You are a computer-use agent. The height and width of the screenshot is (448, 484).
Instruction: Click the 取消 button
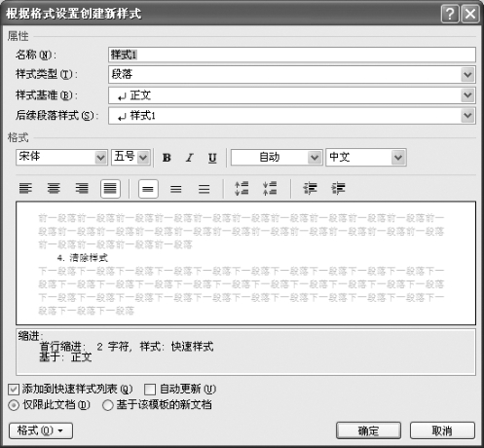coord(442,430)
